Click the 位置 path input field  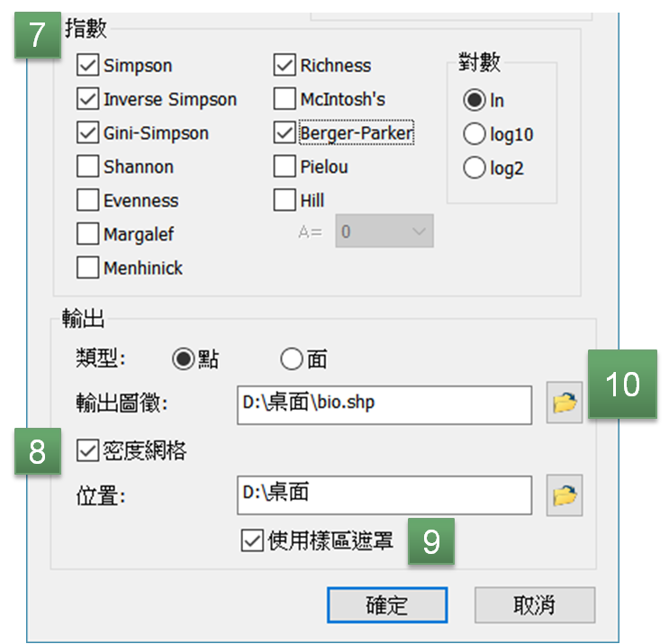384,495
